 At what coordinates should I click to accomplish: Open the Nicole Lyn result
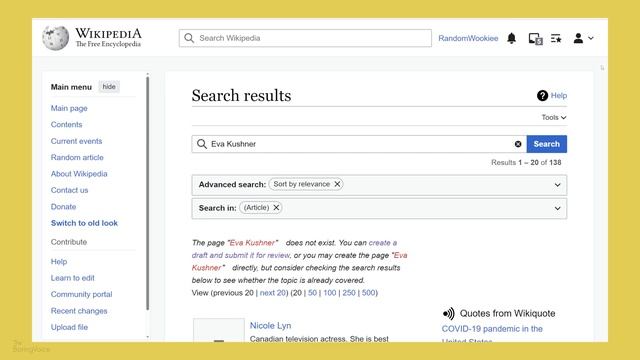pyautogui.click(x=270, y=326)
